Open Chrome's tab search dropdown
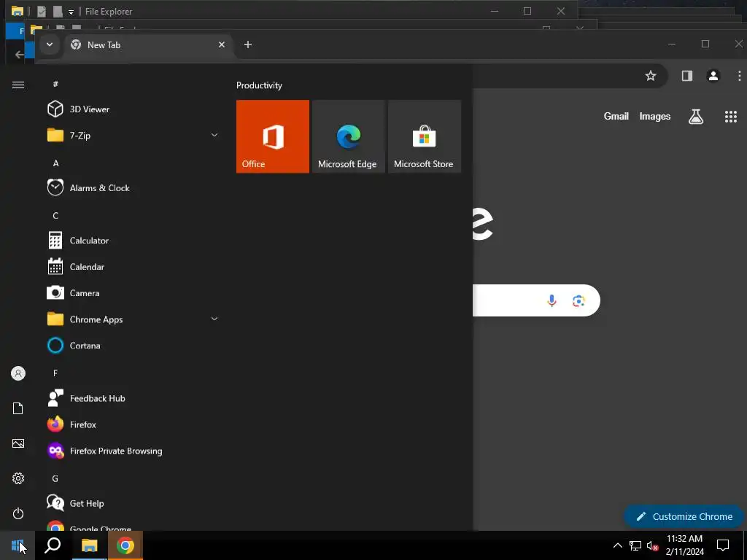This screenshot has height=560, width=747. pos(50,44)
